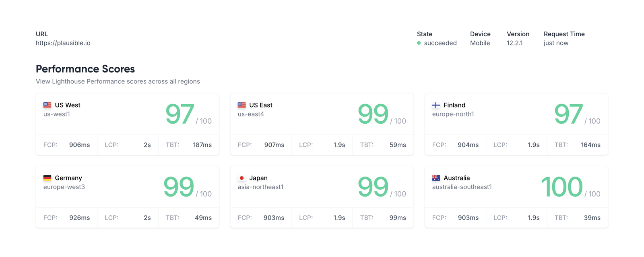The image size is (644, 257).
Task: Click the version number 12.2.1
Action: tap(514, 43)
